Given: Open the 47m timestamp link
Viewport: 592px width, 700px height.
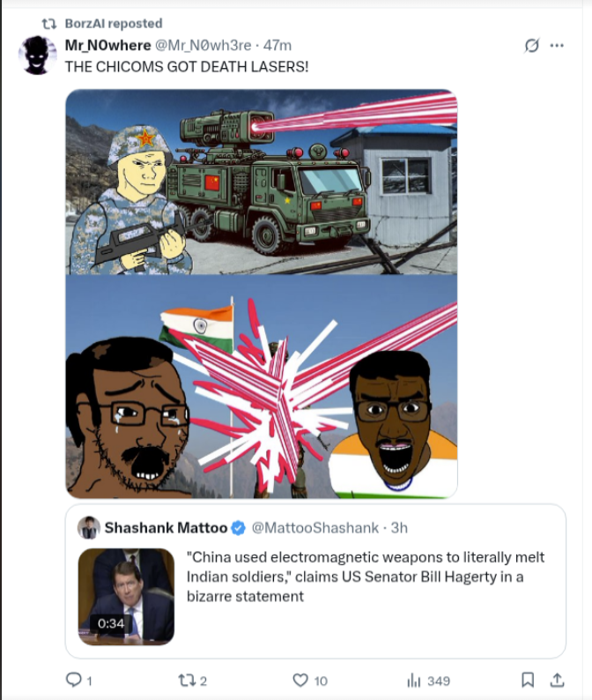Looking at the screenshot, I should pyautogui.click(x=277, y=45).
